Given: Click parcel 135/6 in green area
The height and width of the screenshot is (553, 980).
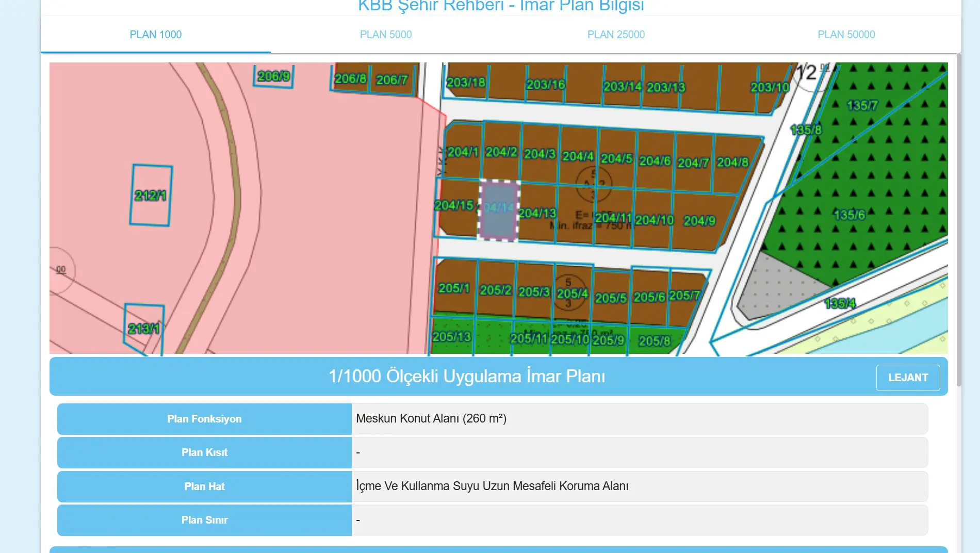Looking at the screenshot, I should tap(849, 215).
